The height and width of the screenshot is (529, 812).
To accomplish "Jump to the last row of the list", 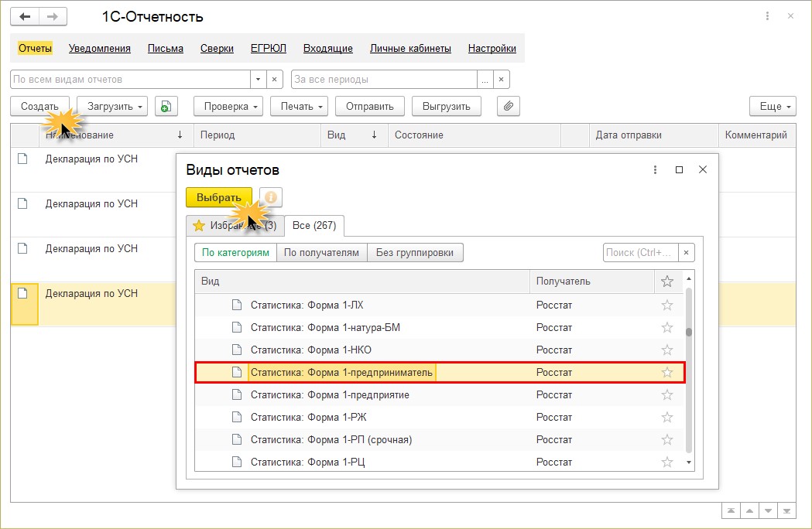I will (x=786, y=511).
